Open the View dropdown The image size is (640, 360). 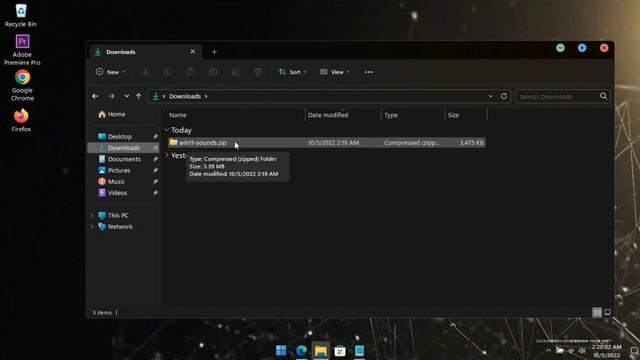335,72
